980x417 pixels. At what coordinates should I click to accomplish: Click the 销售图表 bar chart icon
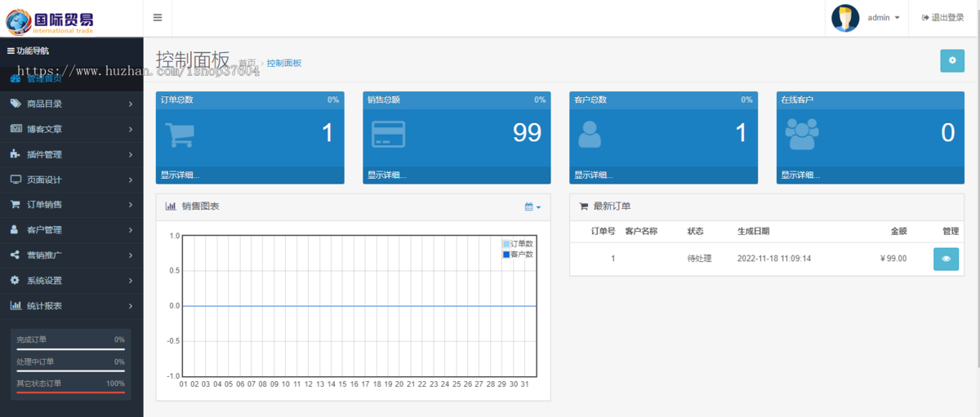click(x=171, y=206)
